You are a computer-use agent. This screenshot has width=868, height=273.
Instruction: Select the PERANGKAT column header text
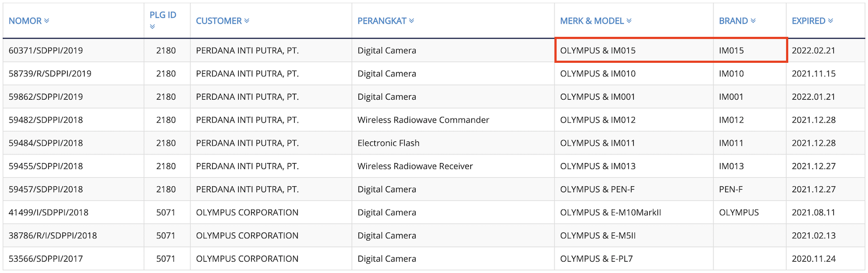(382, 21)
